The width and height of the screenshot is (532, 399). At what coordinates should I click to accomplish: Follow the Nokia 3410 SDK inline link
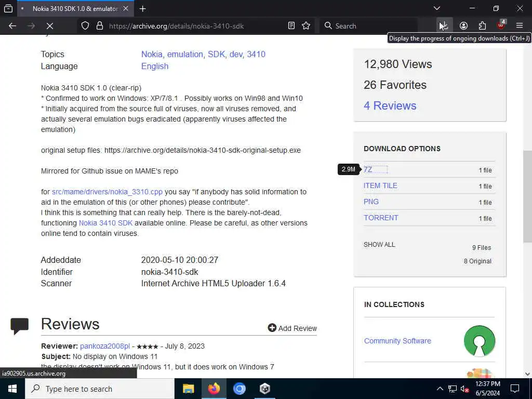tap(105, 223)
